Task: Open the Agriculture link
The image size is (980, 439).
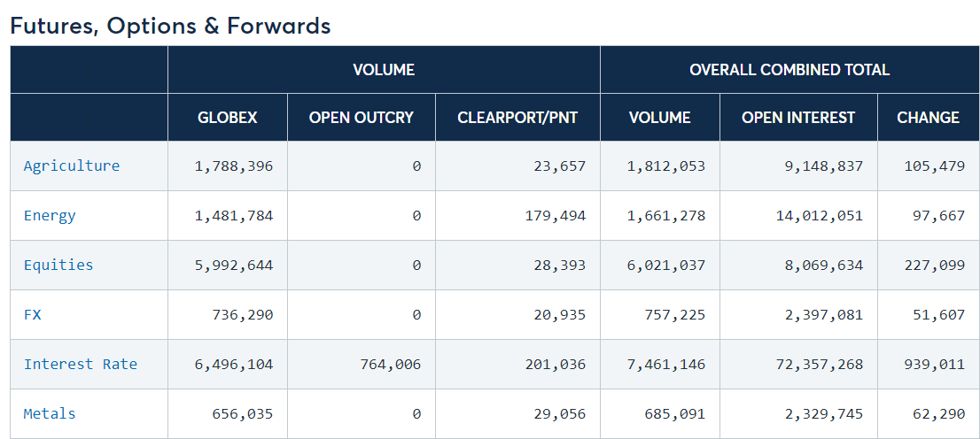Action: point(71,166)
